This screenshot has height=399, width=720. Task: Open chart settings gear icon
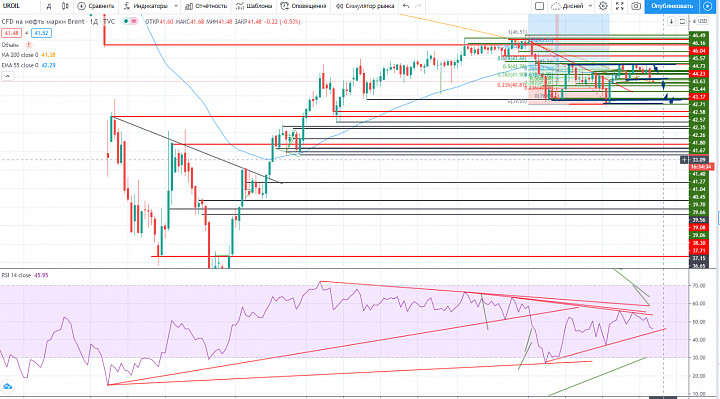click(x=603, y=6)
